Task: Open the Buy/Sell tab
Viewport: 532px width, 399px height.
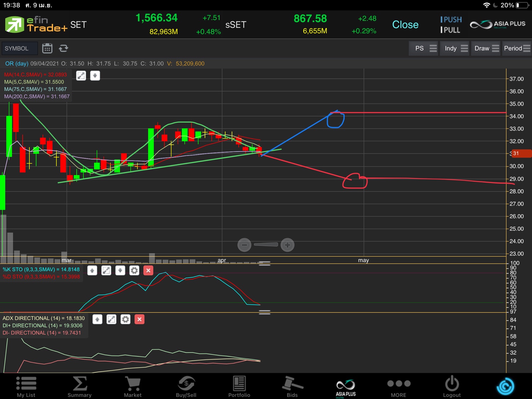Action: 186,387
